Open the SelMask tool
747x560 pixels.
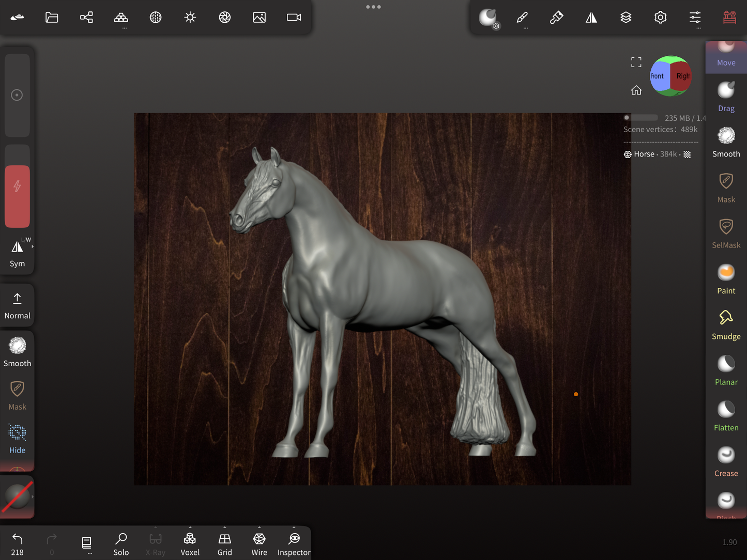[726, 234]
